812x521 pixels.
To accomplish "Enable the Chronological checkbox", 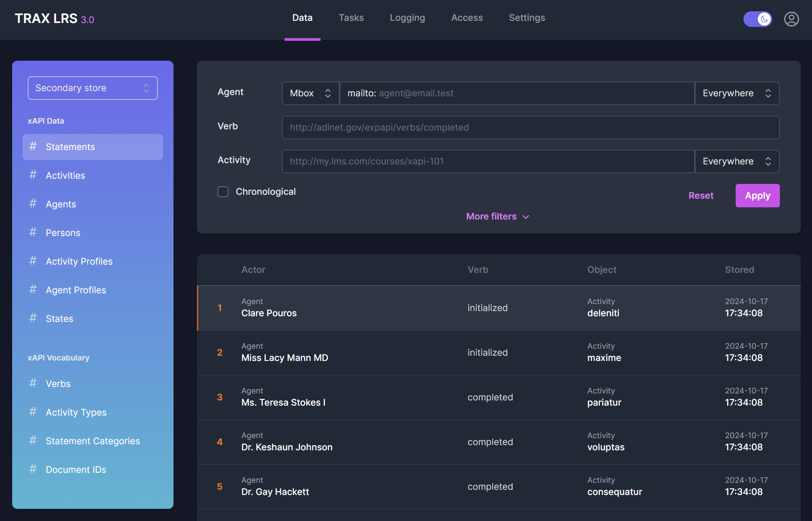I will [x=223, y=192].
